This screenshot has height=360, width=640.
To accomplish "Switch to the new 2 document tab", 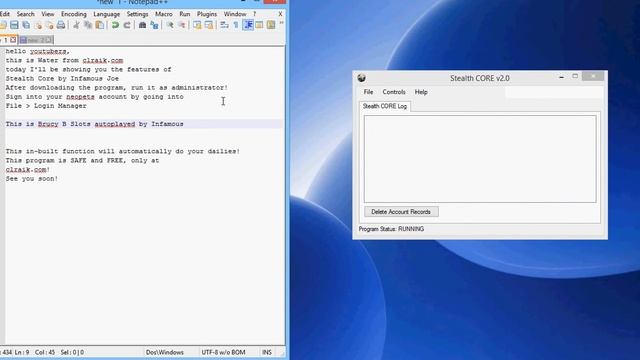I will 36,40.
